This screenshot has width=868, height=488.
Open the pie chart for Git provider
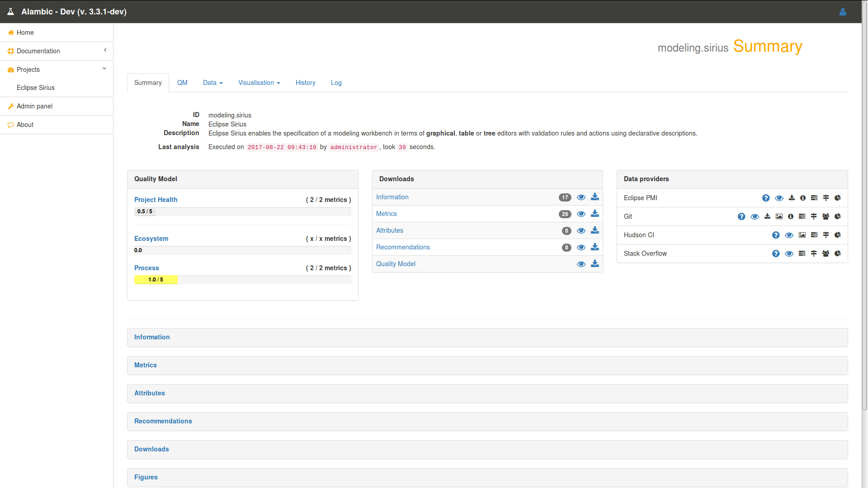coord(838,216)
